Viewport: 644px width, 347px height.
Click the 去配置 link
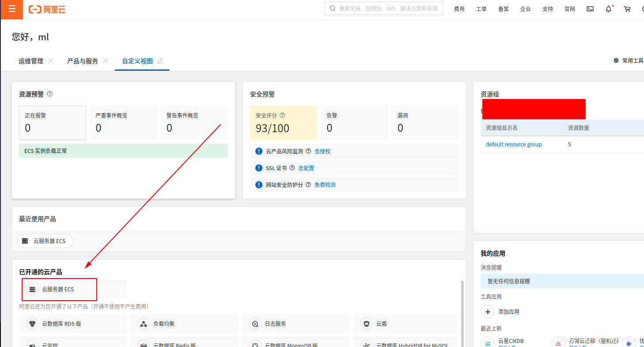306,168
